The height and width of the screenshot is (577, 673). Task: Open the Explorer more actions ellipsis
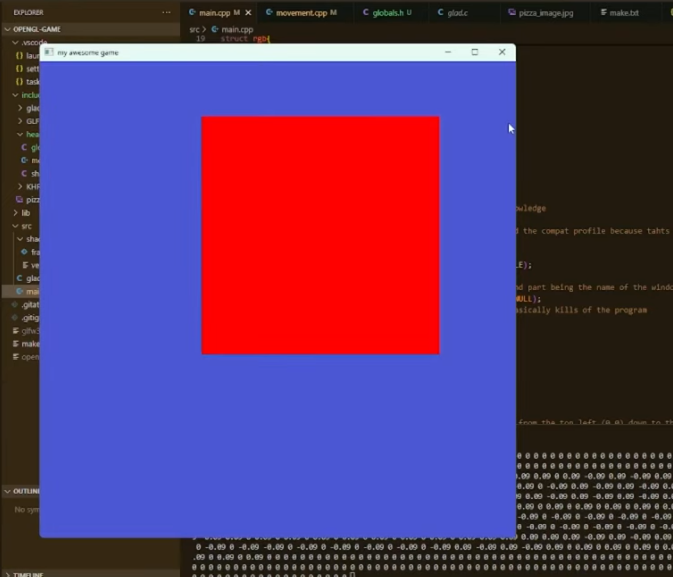(166, 12)
